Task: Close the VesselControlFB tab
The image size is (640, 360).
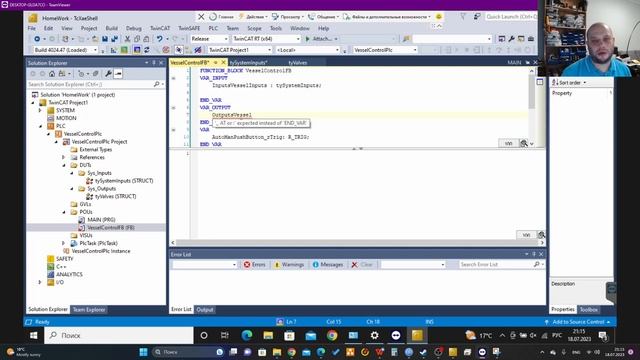Action: coord(223,62)
